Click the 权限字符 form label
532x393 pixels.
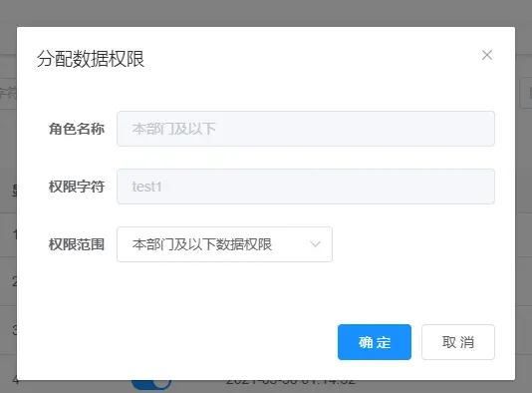click(77, 187)
